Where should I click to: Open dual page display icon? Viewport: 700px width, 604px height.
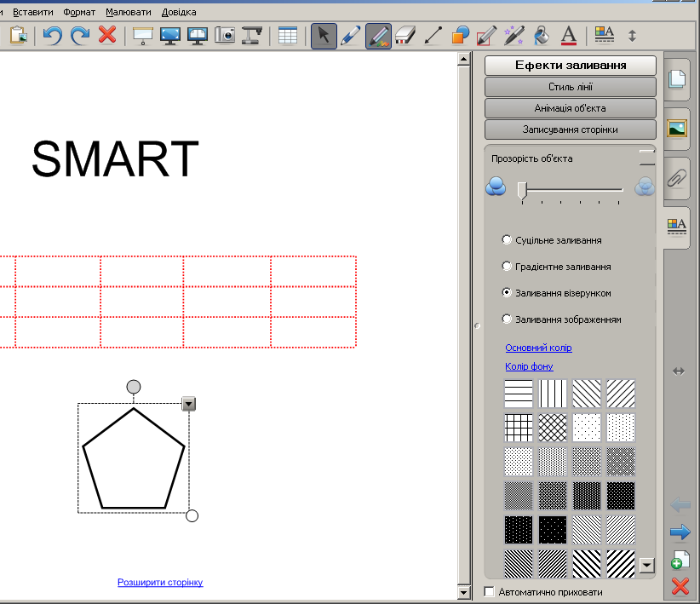click(198, 36)
